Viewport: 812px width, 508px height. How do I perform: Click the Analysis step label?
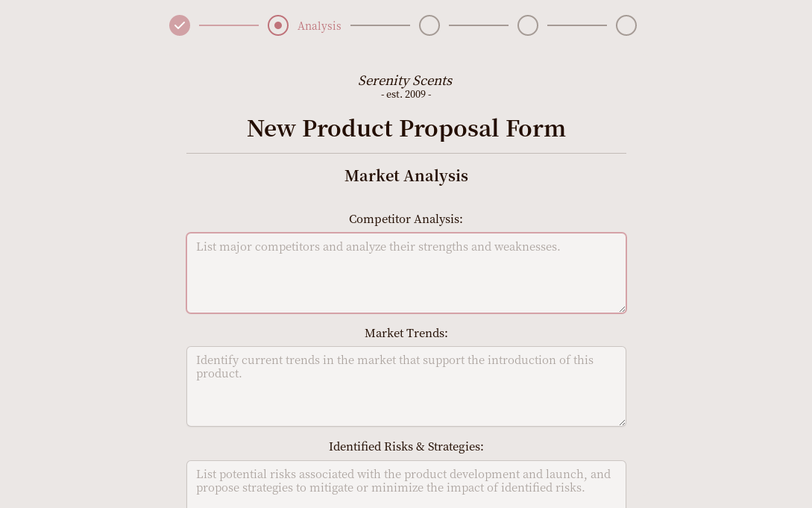(319, 26)
